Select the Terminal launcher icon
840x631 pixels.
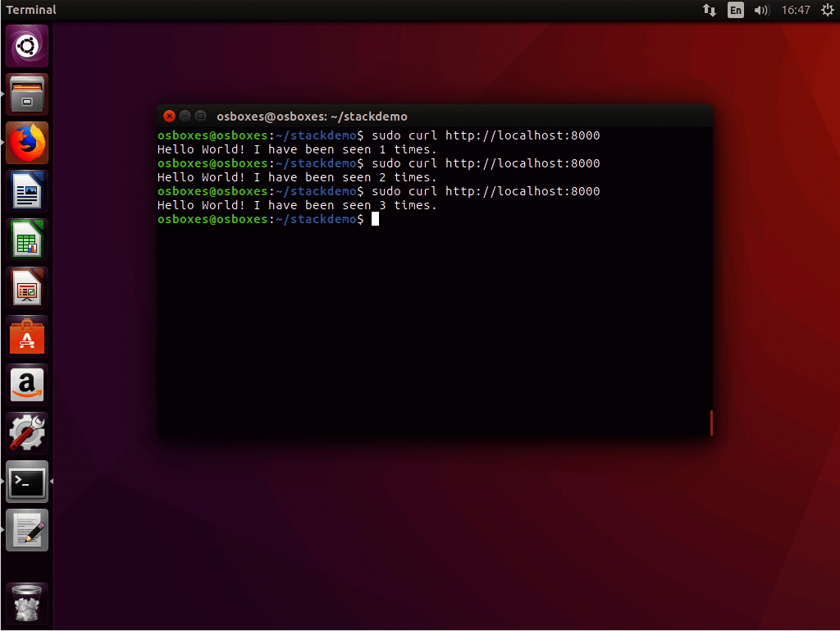click(27, 482)
